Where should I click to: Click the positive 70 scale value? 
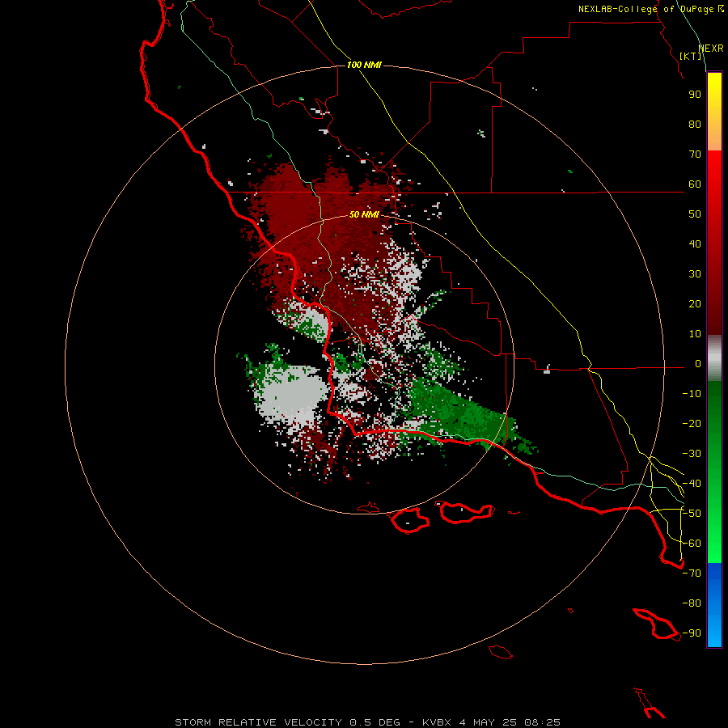[695, 154]
